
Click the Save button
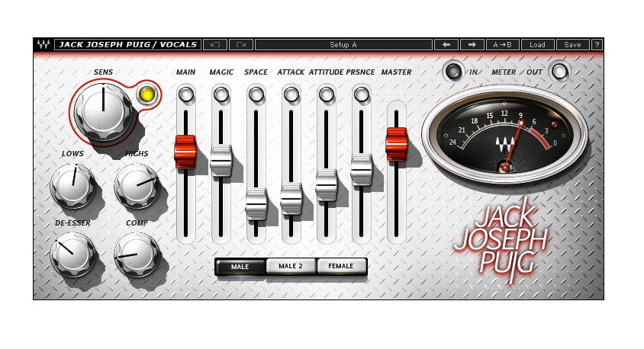[x=572, y=44]
